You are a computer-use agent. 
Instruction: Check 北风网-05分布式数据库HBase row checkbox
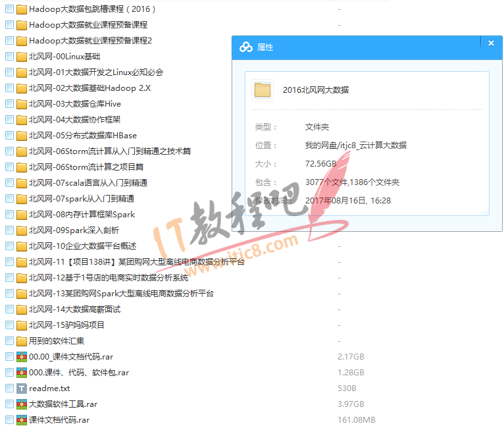pos(10,136)
